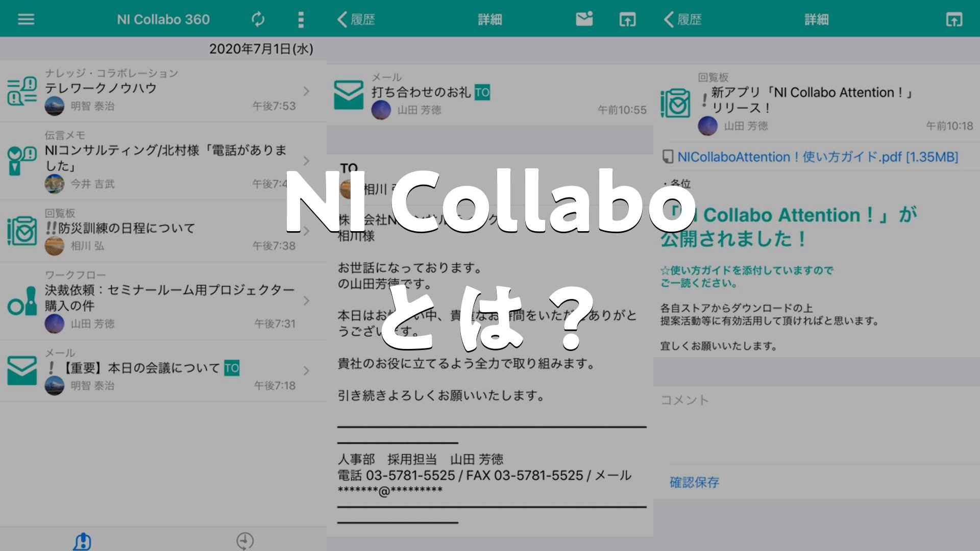Screen dimensions: 980x551
Task: Expand the 防災訓練の日程について chevron
Action: coord(306,231)
